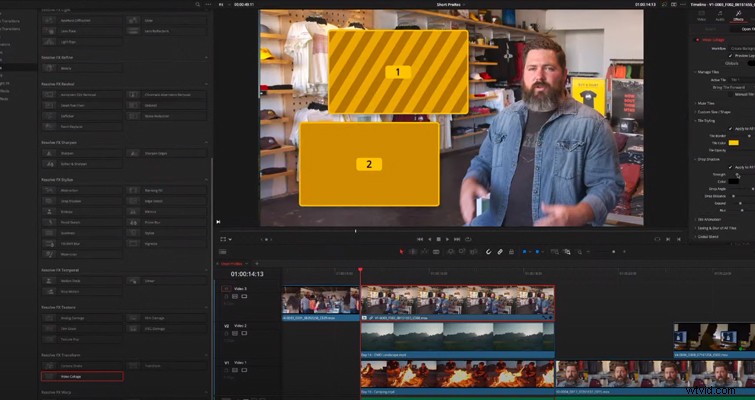755x400 pixels.
Task: Pick the Vignette effect
Action: (167, 244)
